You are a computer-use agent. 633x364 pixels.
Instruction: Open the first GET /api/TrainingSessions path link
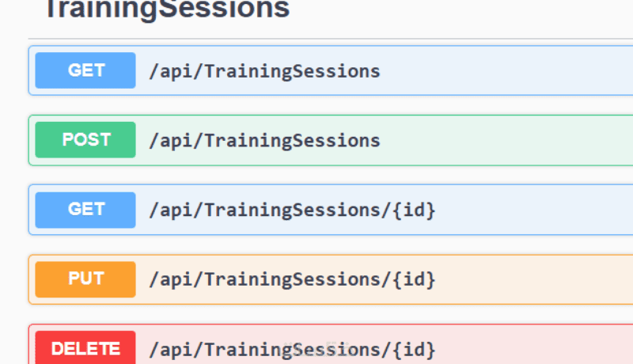point(264,71)
